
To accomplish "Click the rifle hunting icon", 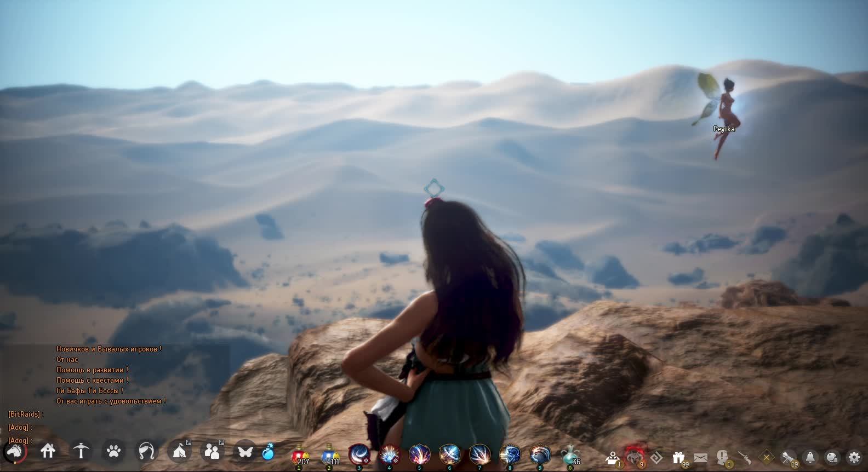I will [744, 458].
